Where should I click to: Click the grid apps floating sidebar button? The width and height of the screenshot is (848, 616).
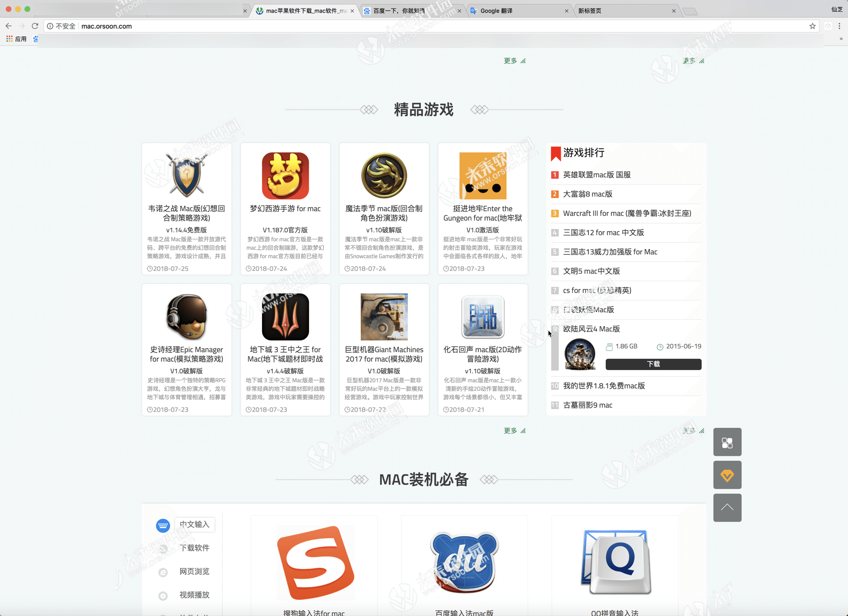[727, 442]
